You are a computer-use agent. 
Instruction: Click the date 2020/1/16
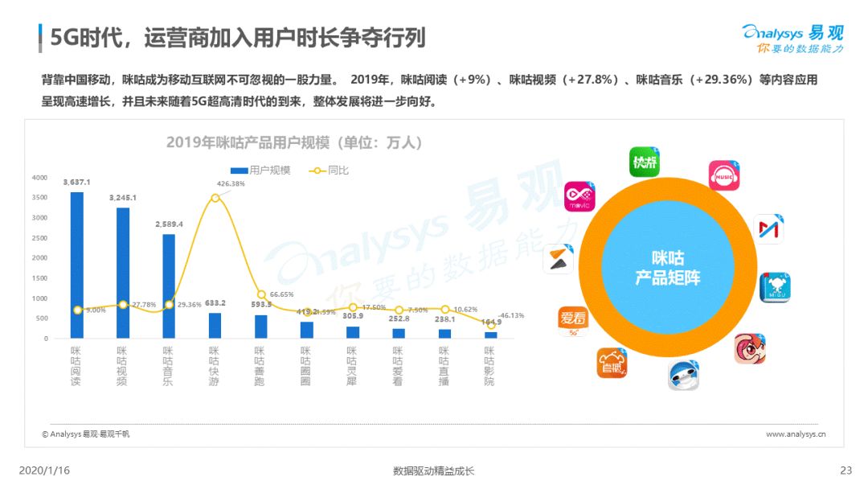[44, 471]
